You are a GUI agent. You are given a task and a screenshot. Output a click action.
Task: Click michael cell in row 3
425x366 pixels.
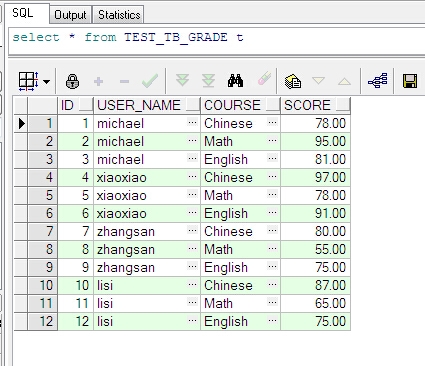147,160
